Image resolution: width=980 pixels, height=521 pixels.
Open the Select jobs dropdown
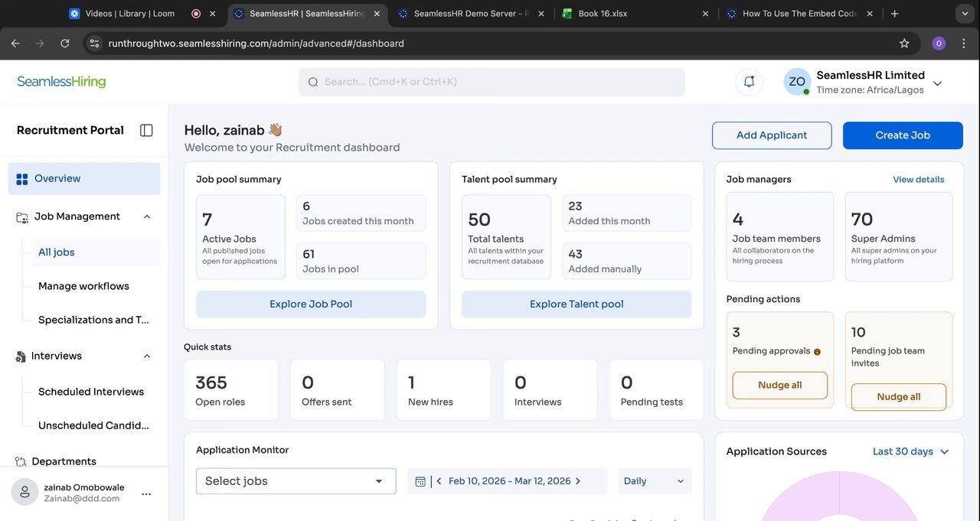(296, 481)
